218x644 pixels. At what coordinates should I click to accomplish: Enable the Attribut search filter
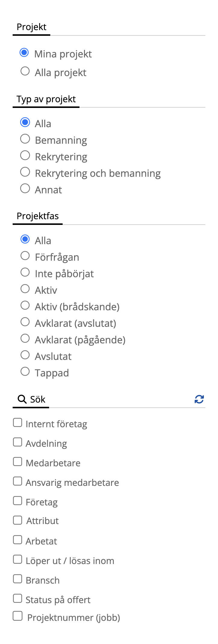pyautogui.click(x=17, y=520)
